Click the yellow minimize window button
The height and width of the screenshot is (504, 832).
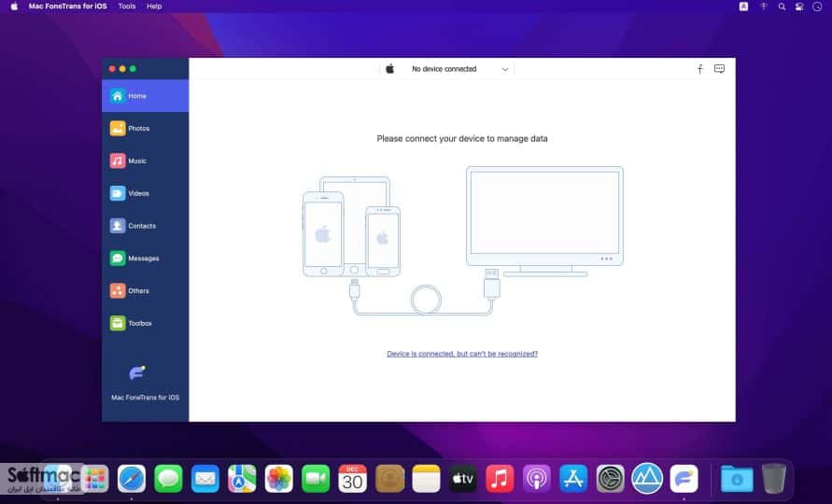(x=122, y=68)
